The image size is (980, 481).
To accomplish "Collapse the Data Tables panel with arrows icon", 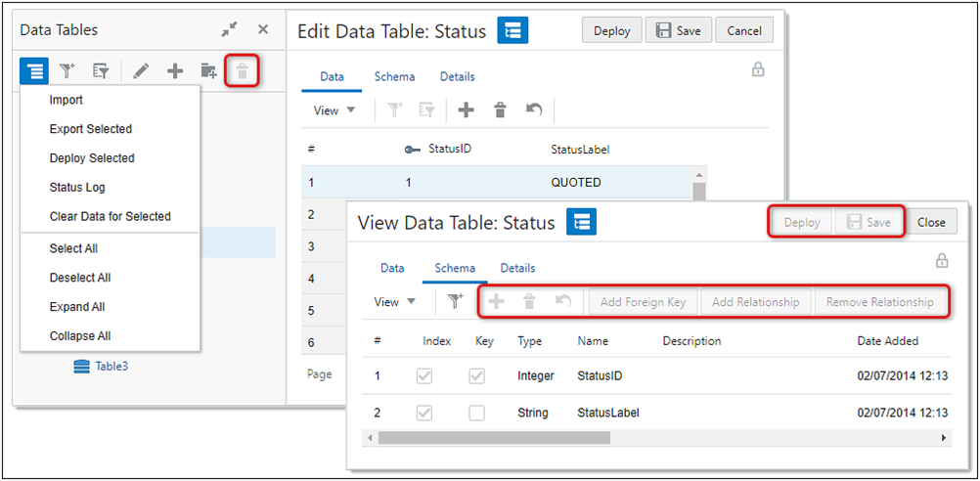I will point(229,30).
